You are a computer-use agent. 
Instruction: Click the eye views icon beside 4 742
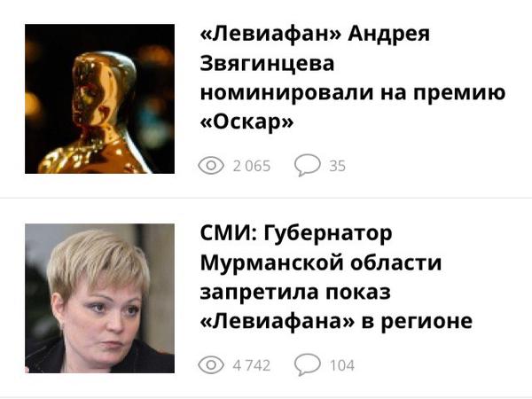pyautogui.click(x=211, y=365)
